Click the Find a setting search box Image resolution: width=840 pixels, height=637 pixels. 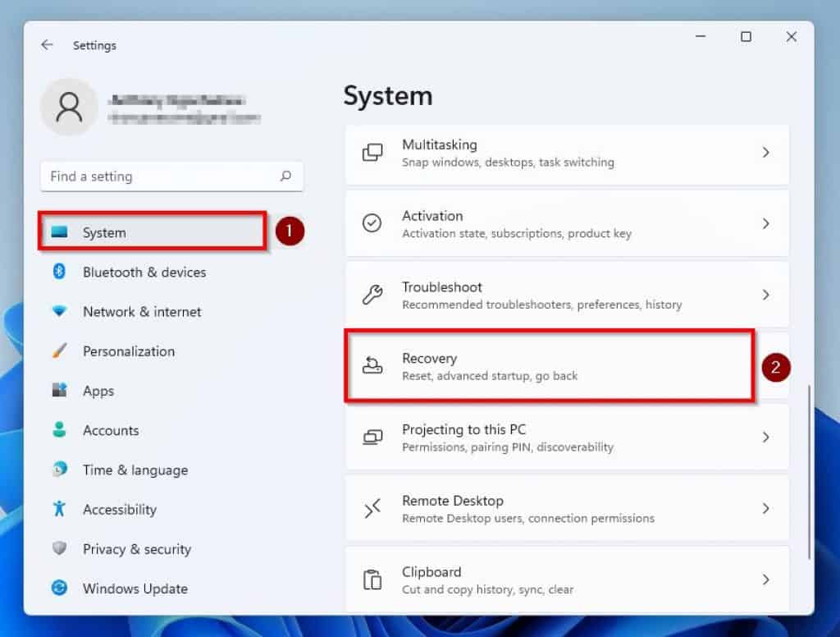171,176
